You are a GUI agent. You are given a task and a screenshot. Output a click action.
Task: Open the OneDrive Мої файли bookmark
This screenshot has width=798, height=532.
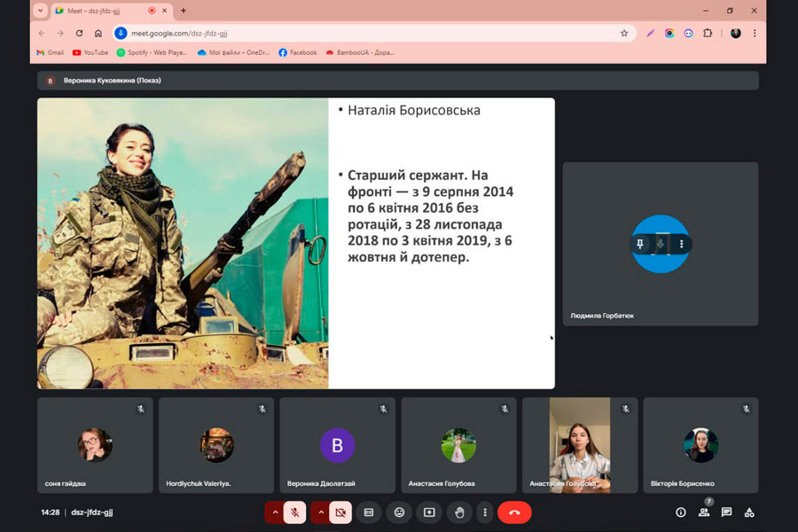(x=233, y=52)
